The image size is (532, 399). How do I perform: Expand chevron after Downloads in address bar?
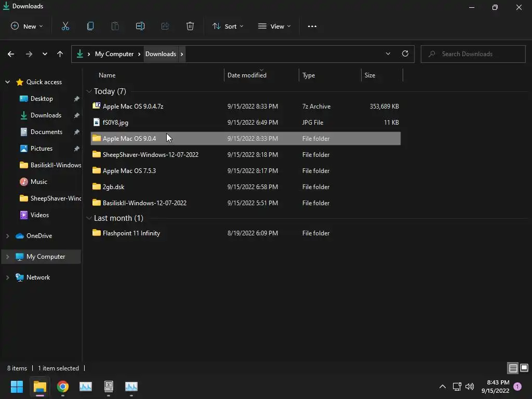click(x=182, y=54)
